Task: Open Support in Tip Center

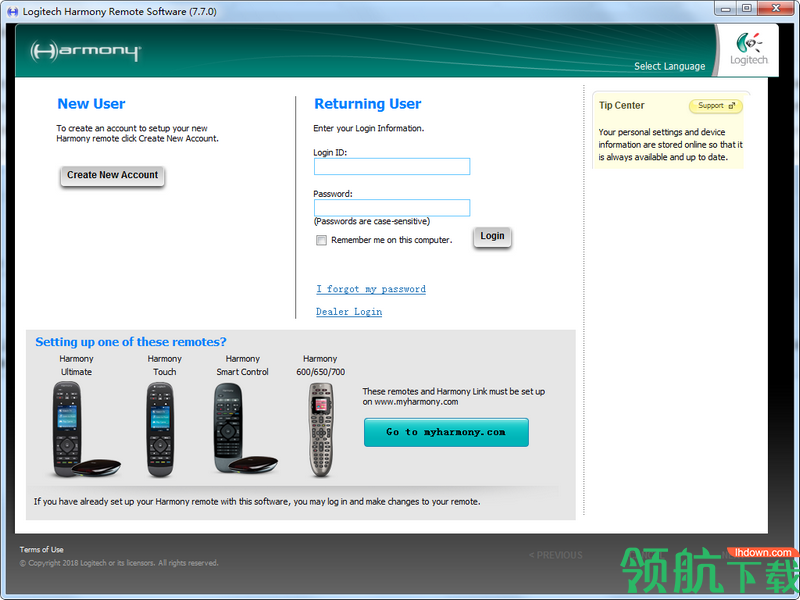Action: [715, 106]
